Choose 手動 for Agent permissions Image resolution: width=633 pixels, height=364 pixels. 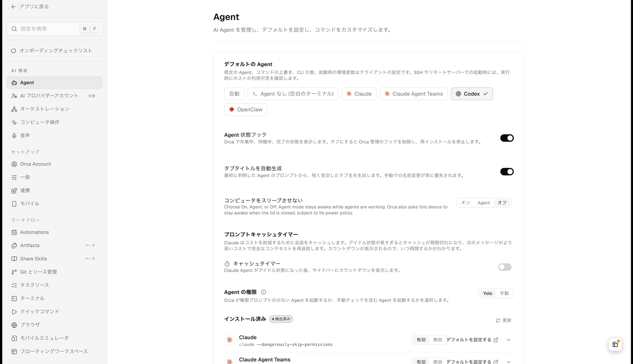tap(504, 293)
